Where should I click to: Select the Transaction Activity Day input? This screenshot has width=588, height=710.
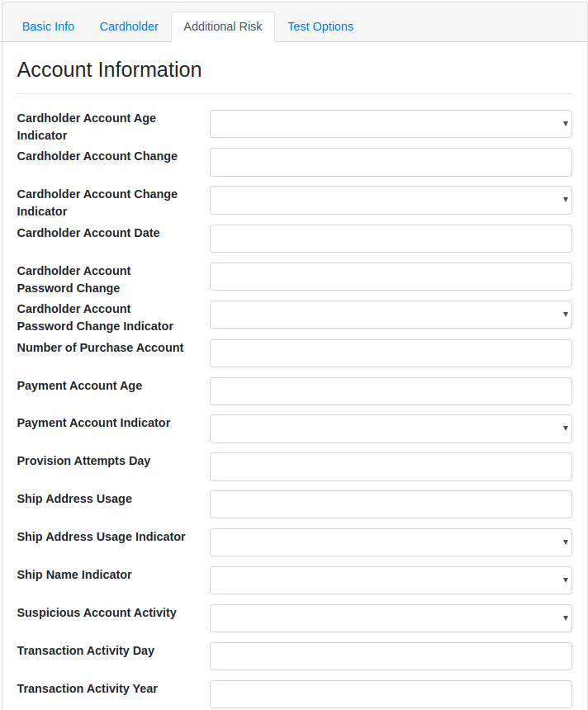point(391,656)
